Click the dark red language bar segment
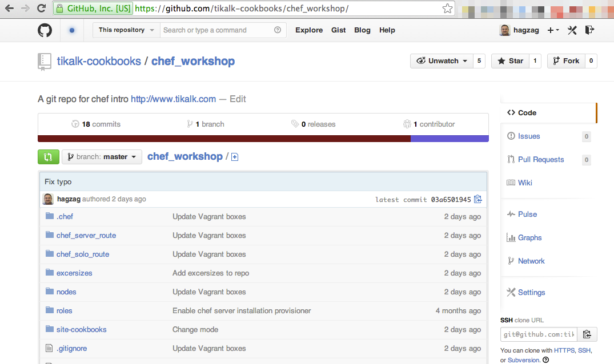This screenshot has width=614, height=364. pos(224,139)
